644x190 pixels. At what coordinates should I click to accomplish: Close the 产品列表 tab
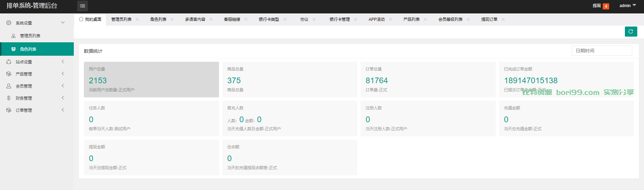tap(425, 19)
